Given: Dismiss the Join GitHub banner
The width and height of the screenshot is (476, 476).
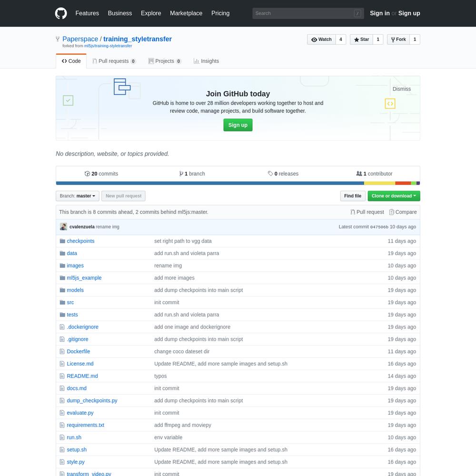Looking at the screenshot, I should click(x=402, y=89).
